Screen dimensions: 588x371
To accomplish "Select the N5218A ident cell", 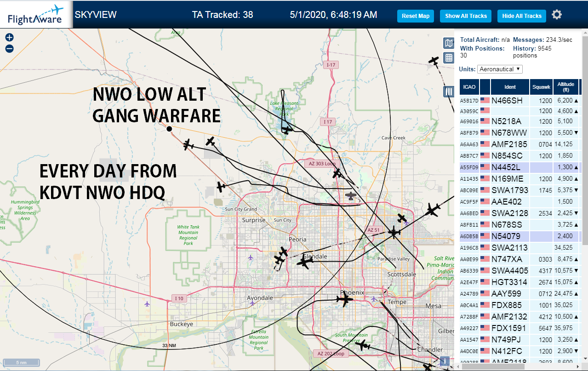I will pos(509,121).
